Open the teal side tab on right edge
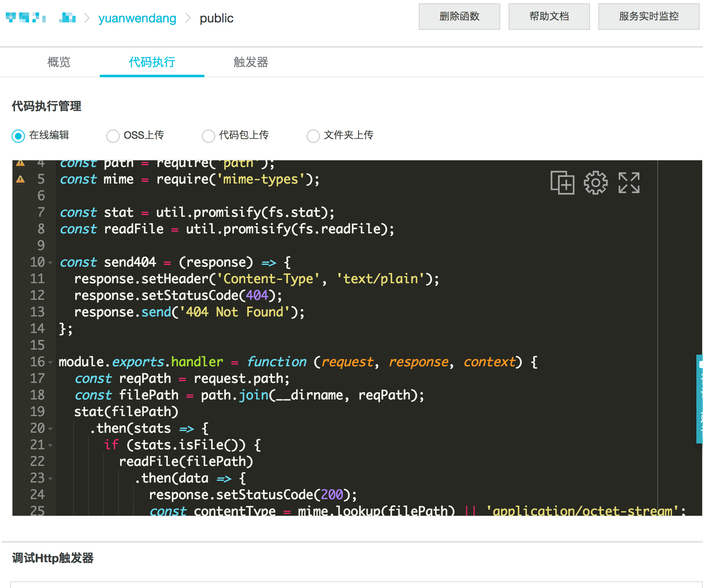Viewport: 703px width, 588px height. (x=699, y=399)
